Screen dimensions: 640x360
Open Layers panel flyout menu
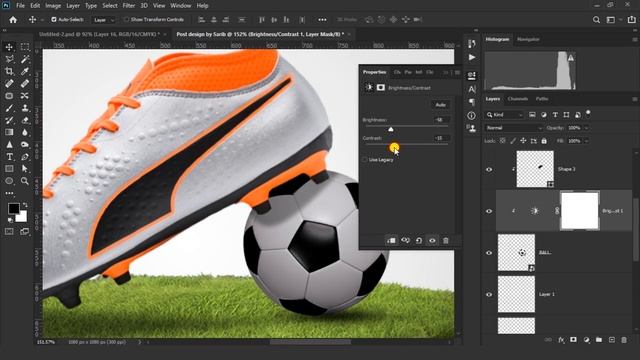point(635,99)
